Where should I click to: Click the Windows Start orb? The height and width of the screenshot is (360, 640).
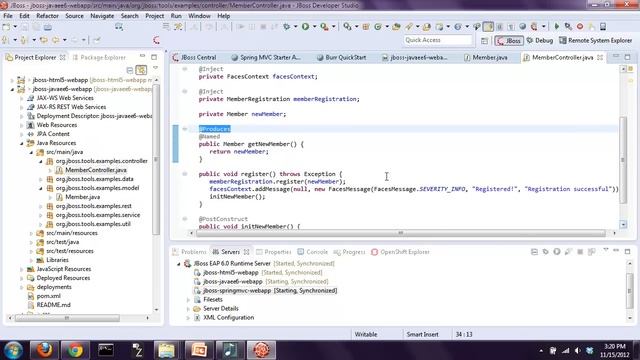[13, 350]
